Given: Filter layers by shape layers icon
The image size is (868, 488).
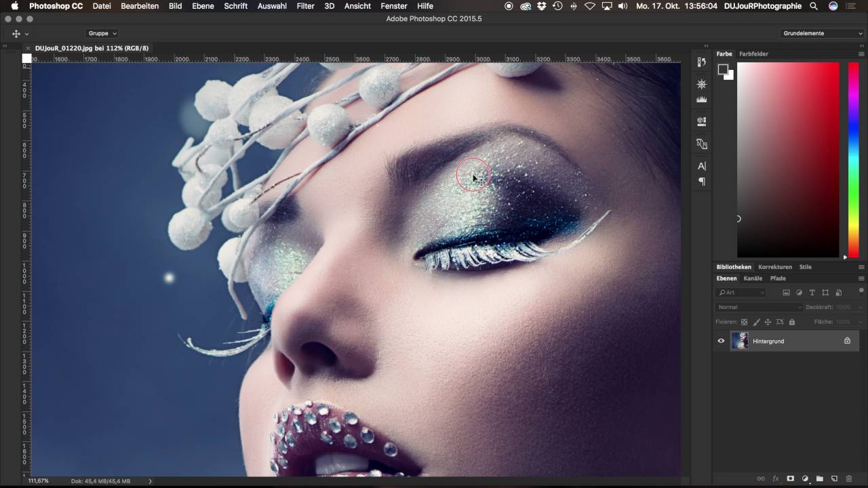Looking at the screenshot, I should [x=825, y=293].
